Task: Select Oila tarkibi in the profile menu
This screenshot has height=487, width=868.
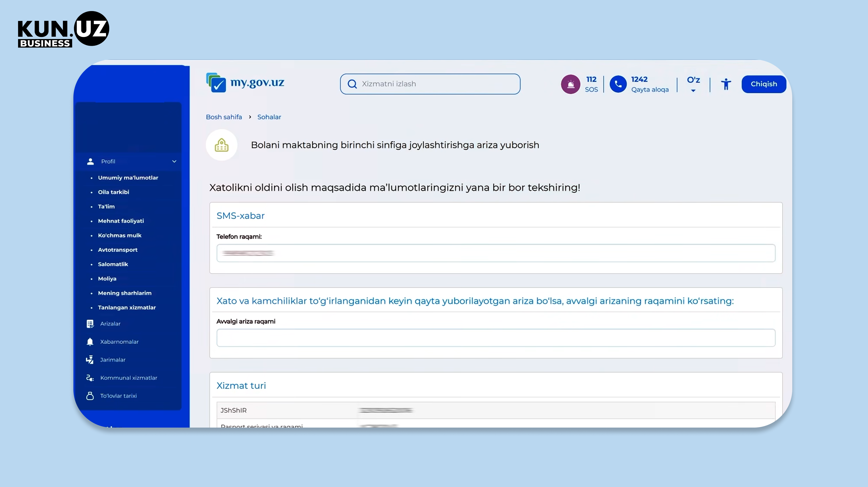Action: click(114, 192)
